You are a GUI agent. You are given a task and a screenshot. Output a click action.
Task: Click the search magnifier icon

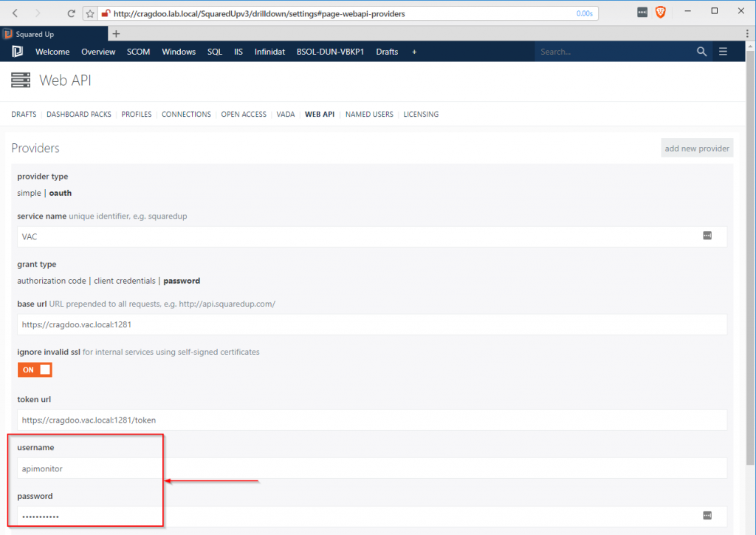(x=701, y=52)
